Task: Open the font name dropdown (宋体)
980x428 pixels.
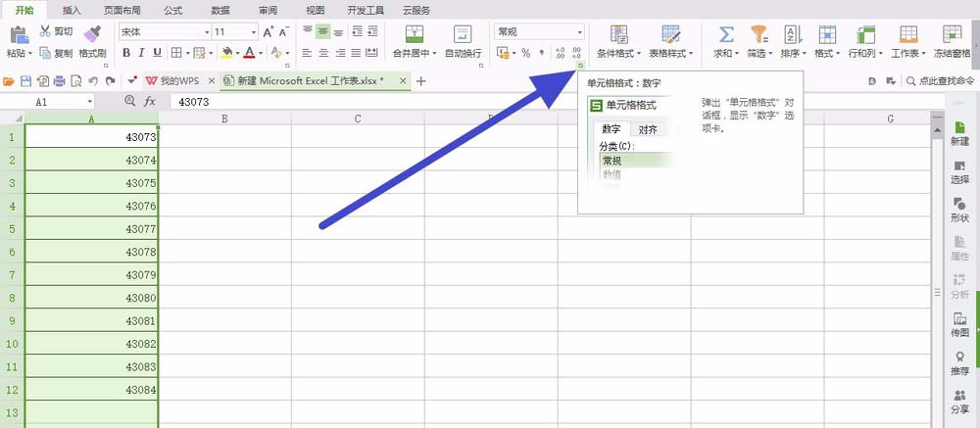Action: pyautogui.click(x=207, y=32)
